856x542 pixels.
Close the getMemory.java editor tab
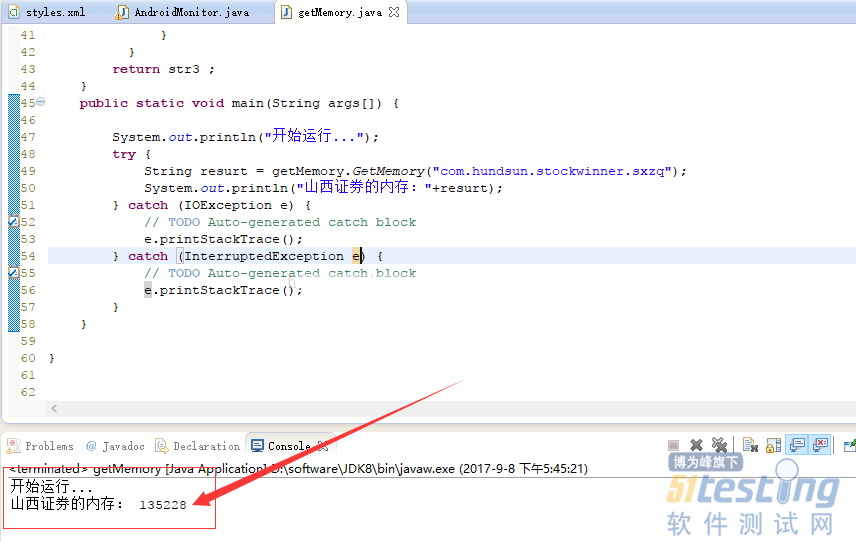[393, 13]
